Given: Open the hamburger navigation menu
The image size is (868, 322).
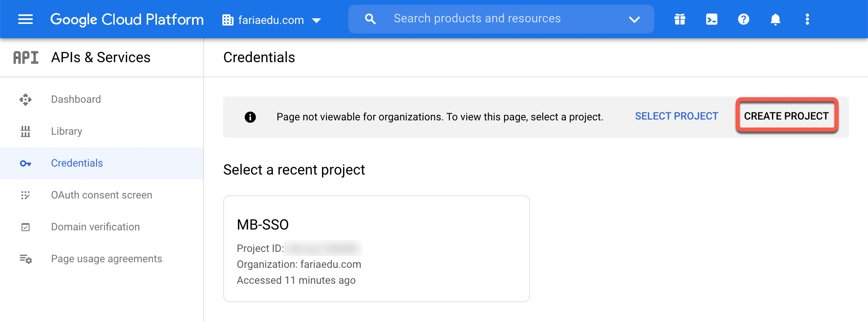Looking at the screenshot, I should click(x=26, y=19).
